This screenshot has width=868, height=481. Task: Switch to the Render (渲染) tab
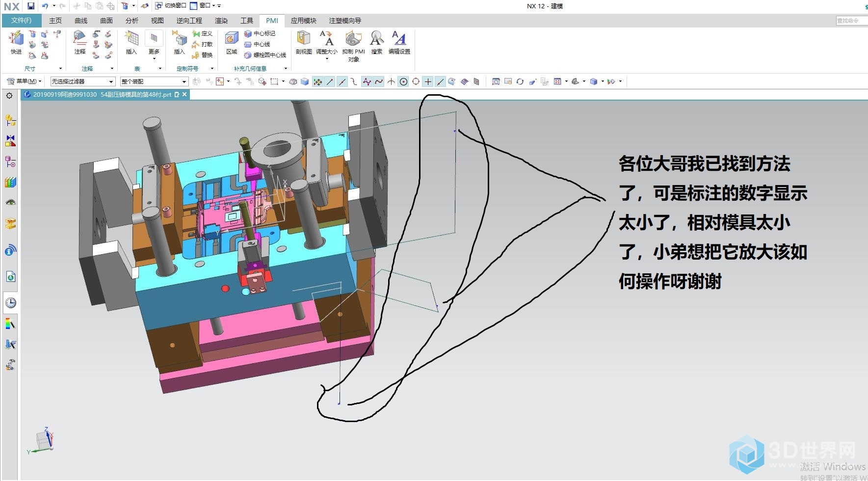pyautogui.click(x=221, y=21)
